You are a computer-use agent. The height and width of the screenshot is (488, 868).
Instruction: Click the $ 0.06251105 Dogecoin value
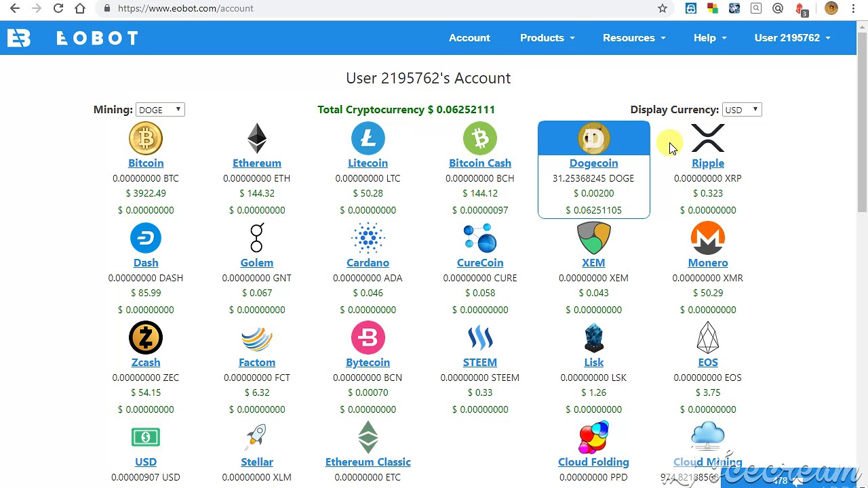point(593,210)
